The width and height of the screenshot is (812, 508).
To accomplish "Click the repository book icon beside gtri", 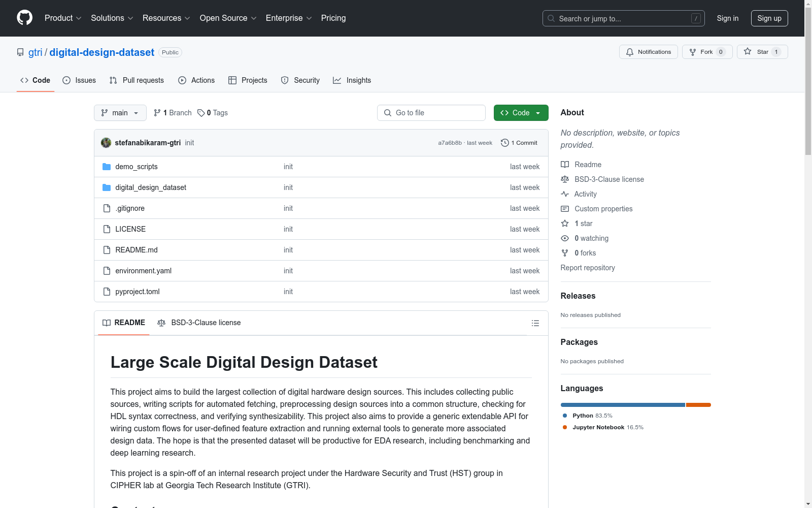I will point(20,52).
